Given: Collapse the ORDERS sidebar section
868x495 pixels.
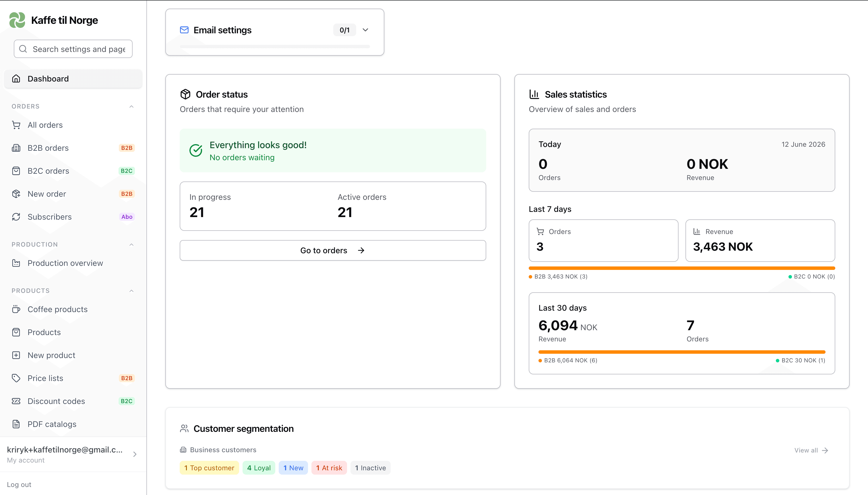Looking at the screenshot, I should click(131, 107).
